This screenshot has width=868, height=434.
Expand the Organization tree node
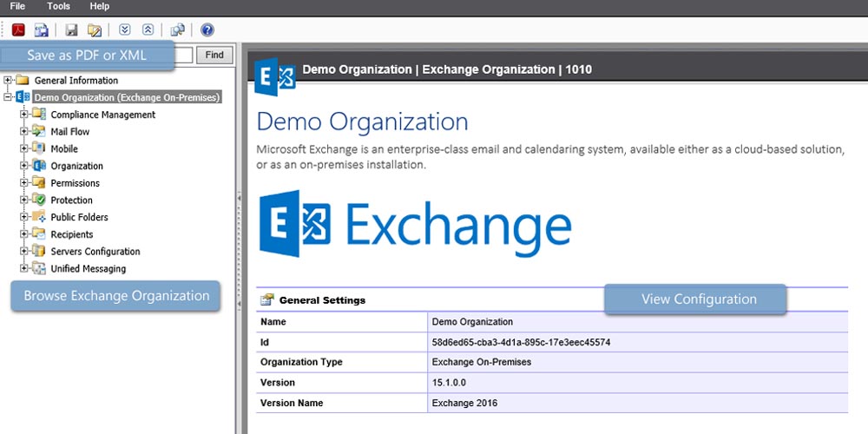tap(23, 166)
